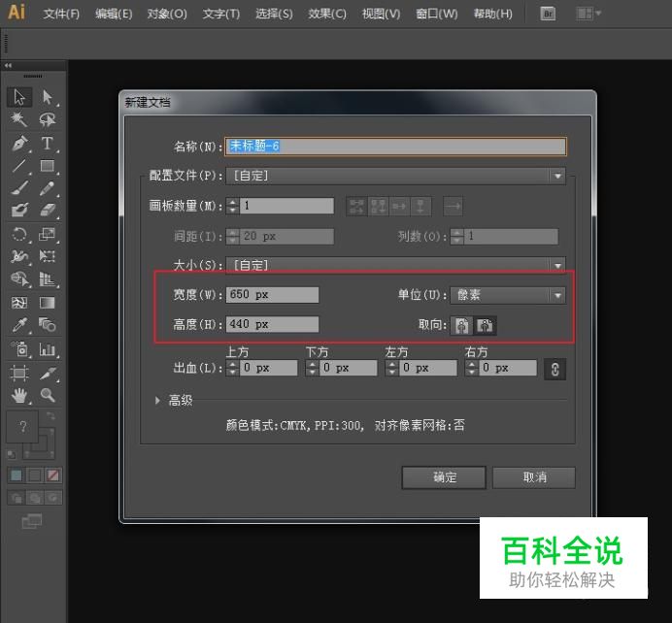This screenshot has height=623, width=672.
Task: Choose landscape orientation button
Action: point(485,325)
